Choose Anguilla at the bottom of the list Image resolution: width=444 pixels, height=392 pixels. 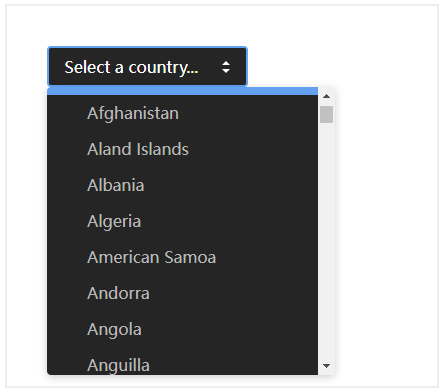click(182, 361)
